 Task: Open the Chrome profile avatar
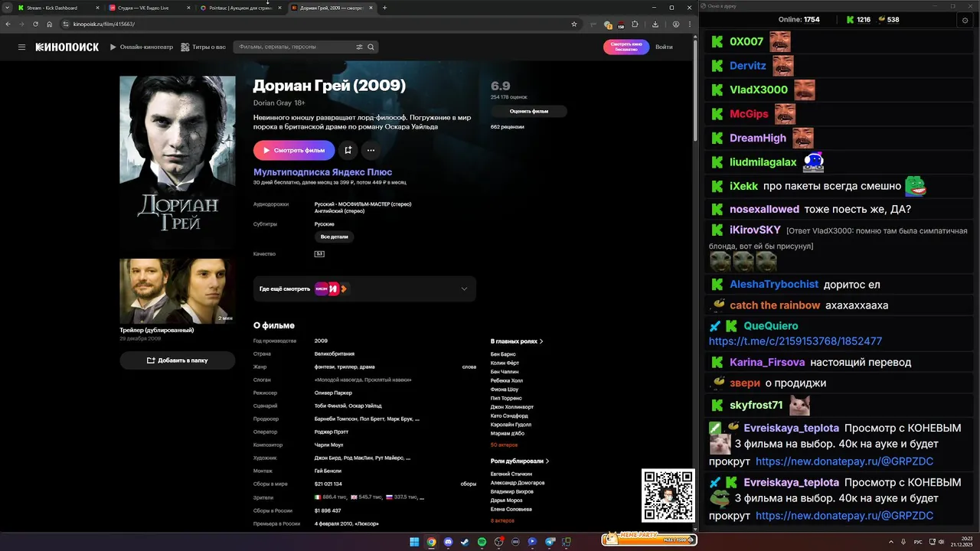676,24
